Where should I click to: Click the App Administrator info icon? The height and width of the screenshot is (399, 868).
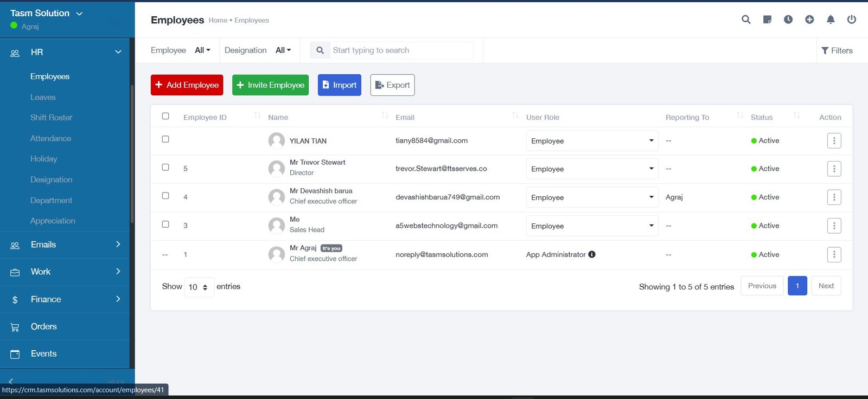(592, 254)
